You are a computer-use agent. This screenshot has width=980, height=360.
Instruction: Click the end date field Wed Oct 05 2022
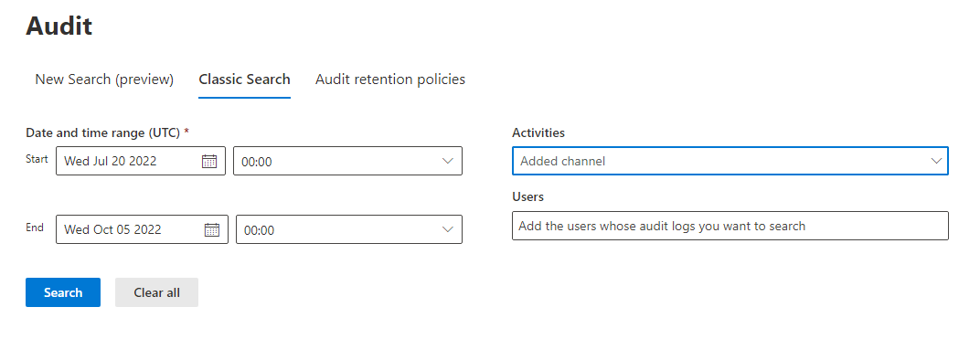pyautogui.click(x=142, y=229)
